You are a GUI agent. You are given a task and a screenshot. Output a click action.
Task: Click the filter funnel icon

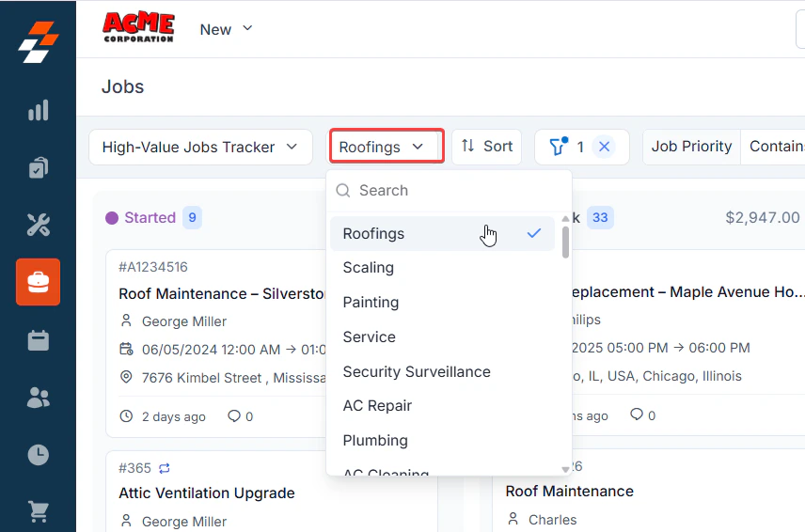(558, 147)
